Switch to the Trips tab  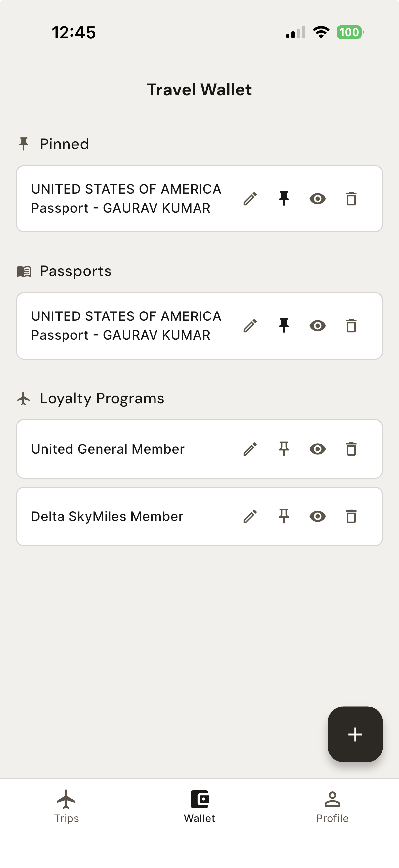(66, 806)
